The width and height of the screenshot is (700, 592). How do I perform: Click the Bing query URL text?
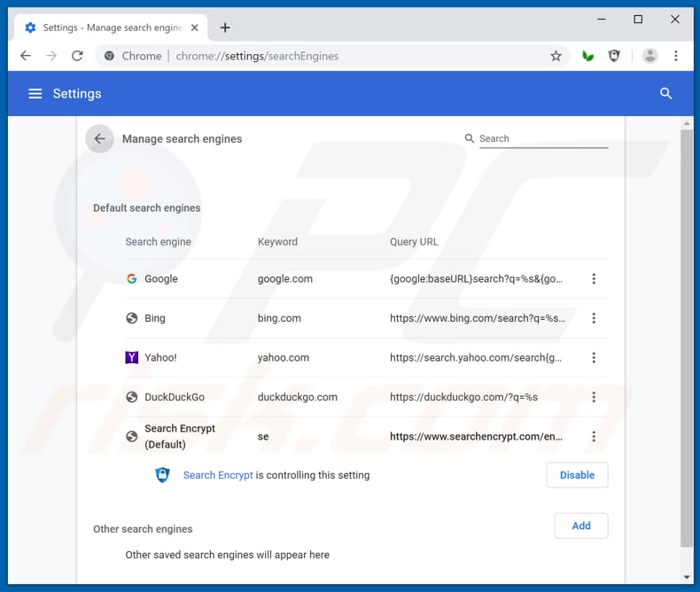click(478, 318)
